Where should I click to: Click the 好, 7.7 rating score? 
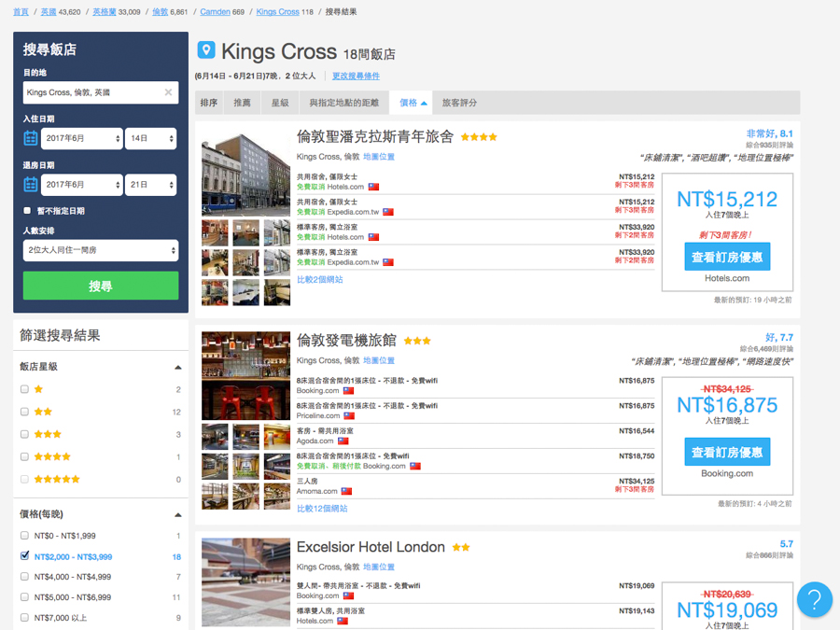779,337
